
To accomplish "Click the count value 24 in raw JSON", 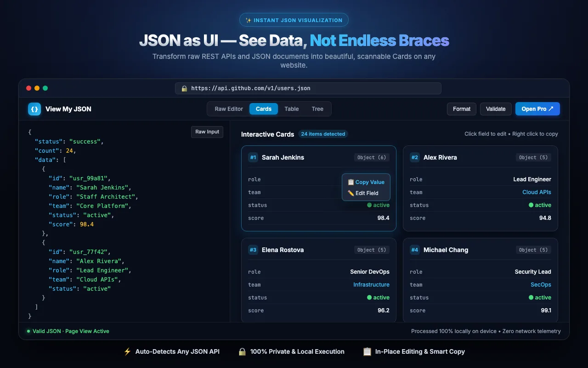I will [69, 151].
